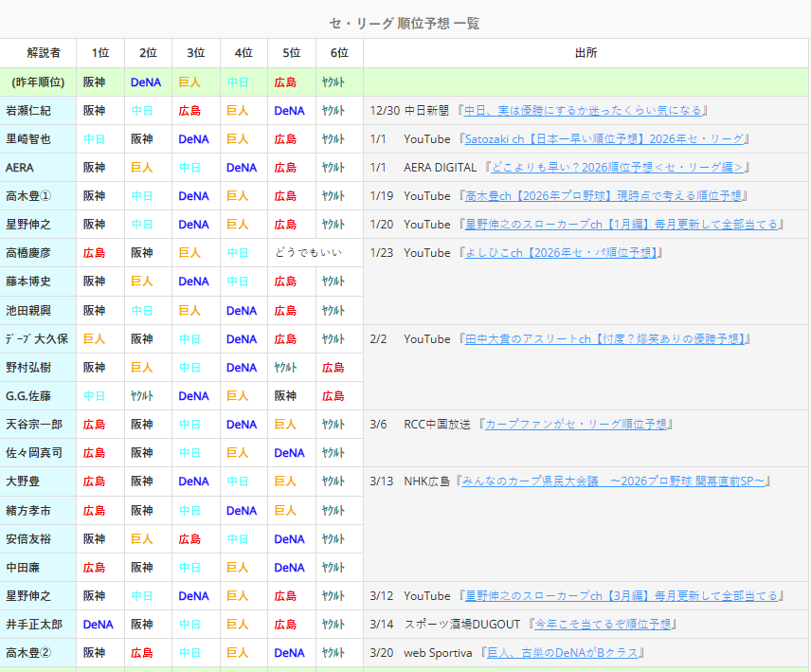Click the 6位 column header
The height and width of the screenshot is (672, 811).
pos(339,53)
